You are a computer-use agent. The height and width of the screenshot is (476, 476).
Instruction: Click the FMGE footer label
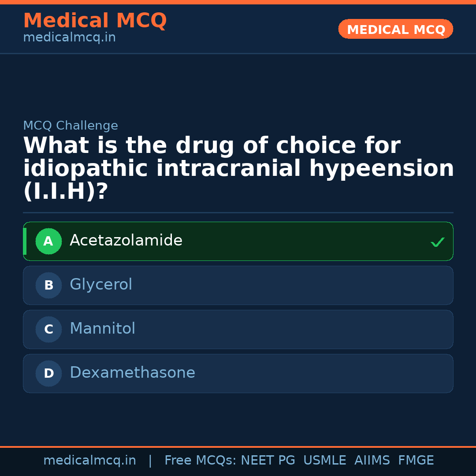click(416, 461)
